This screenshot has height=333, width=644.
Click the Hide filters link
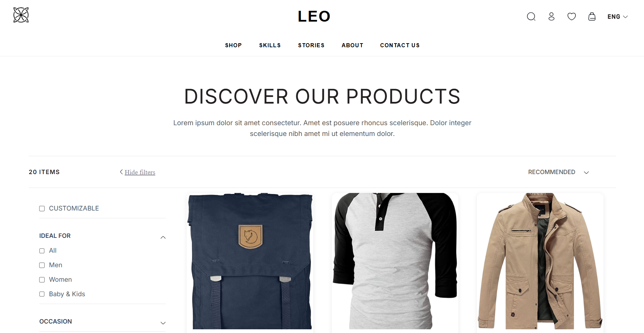pos(140,172)
